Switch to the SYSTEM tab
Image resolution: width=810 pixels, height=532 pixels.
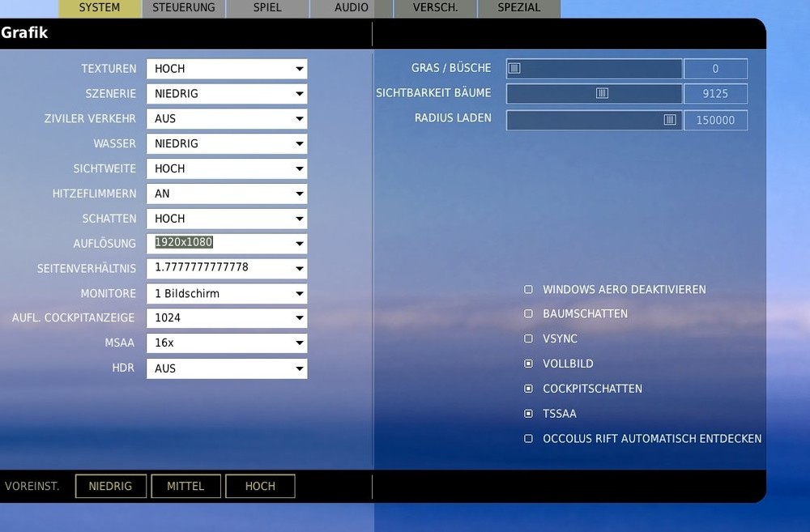tap(100, 8)
